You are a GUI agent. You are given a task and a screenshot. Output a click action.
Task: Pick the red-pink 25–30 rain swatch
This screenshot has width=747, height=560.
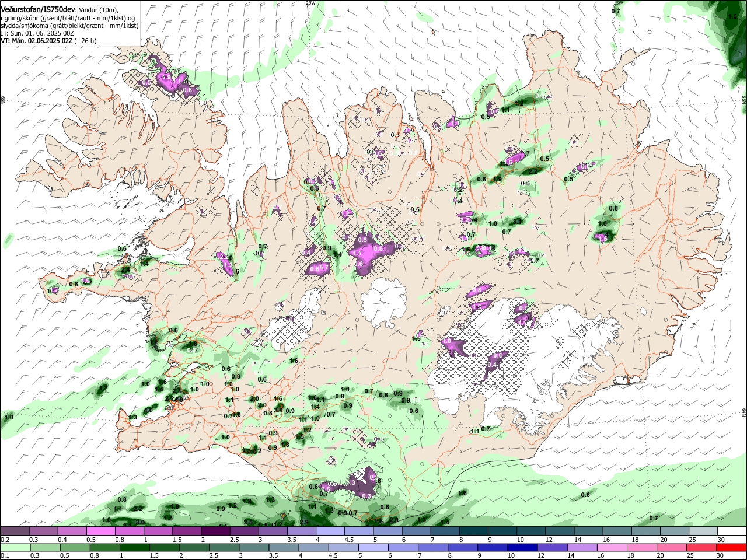(x=703, y=548)
